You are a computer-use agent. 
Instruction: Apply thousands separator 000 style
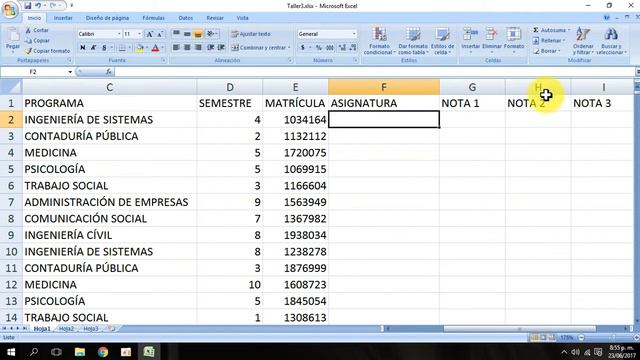(x=330, y=48)
